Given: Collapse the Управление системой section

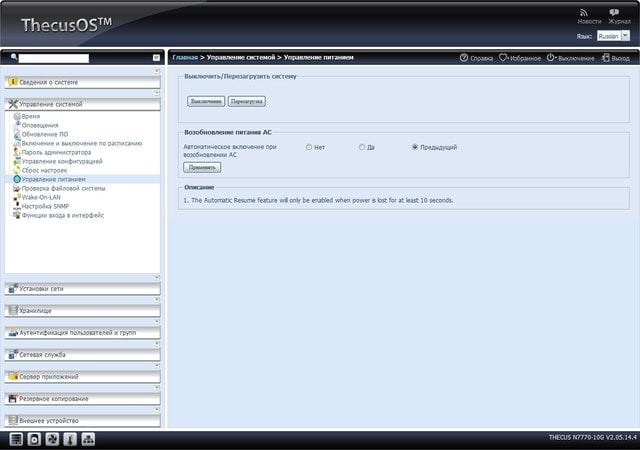Looking at the screenshot, I should coord(82,104).
